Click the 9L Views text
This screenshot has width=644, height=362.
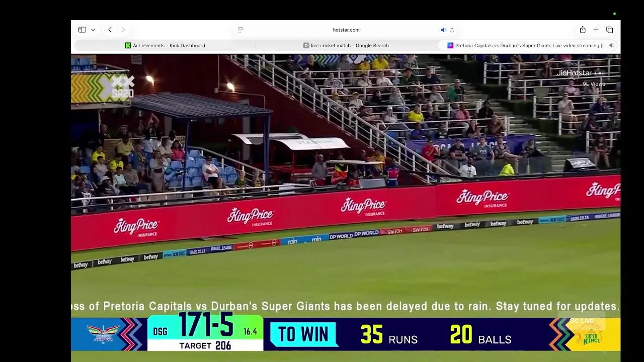click(x=594, y=84)
